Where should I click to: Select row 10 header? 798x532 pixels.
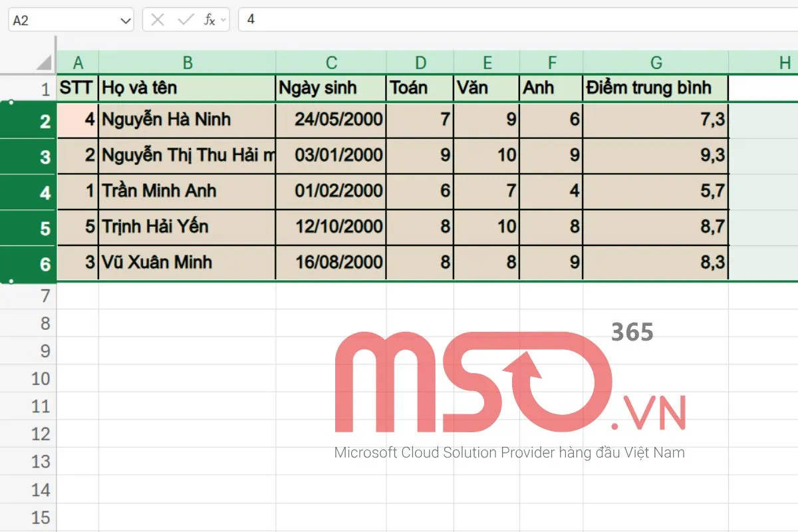point(41,379)
